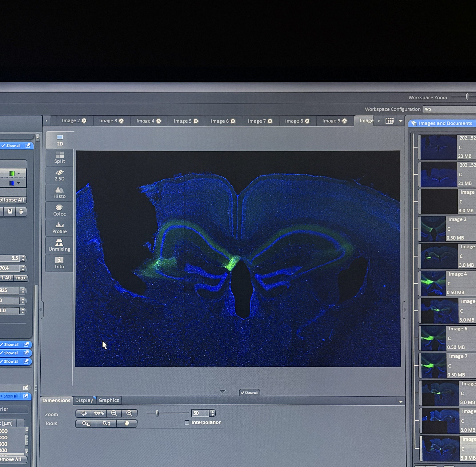The width and height of the screenshot is (476, 467).
Task: Open the Info view
Action: click(59, 263)
